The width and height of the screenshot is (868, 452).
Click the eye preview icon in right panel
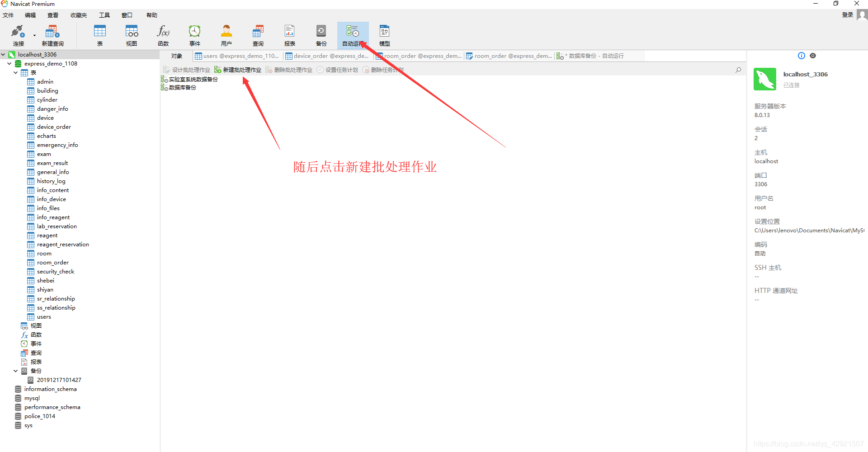coord(813,56)
